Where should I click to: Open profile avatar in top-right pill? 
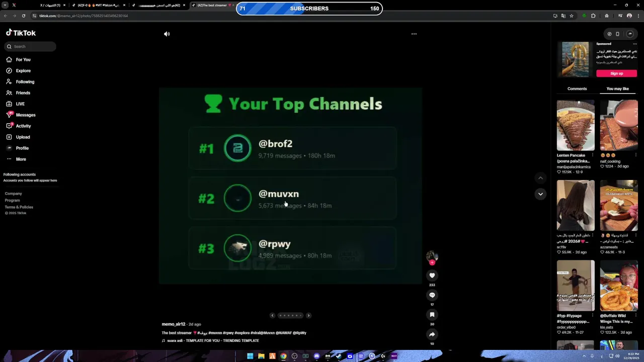tap(630, 34)
